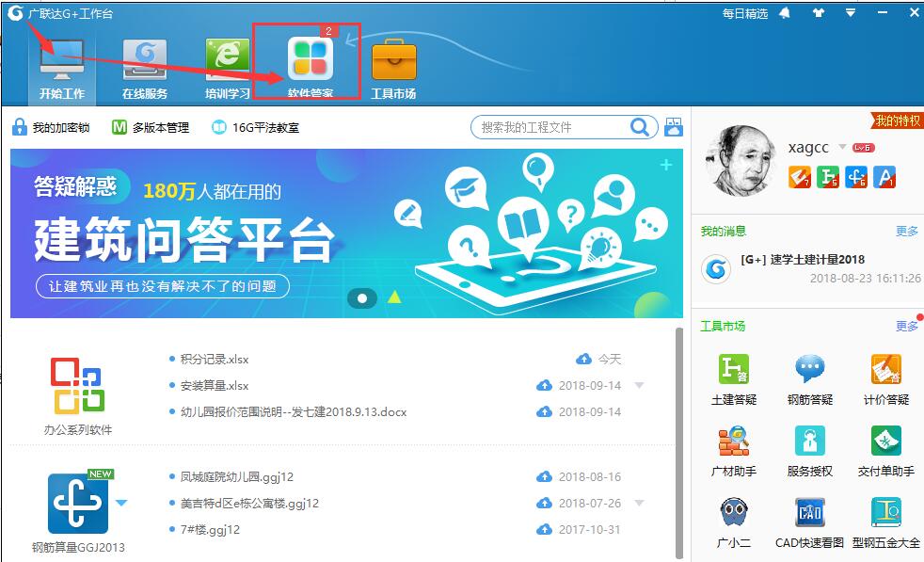Viewport: 924px width, 562px height.
Task: Launch 钢筋算量GGJ2013 icon
Action: (78, 503)
